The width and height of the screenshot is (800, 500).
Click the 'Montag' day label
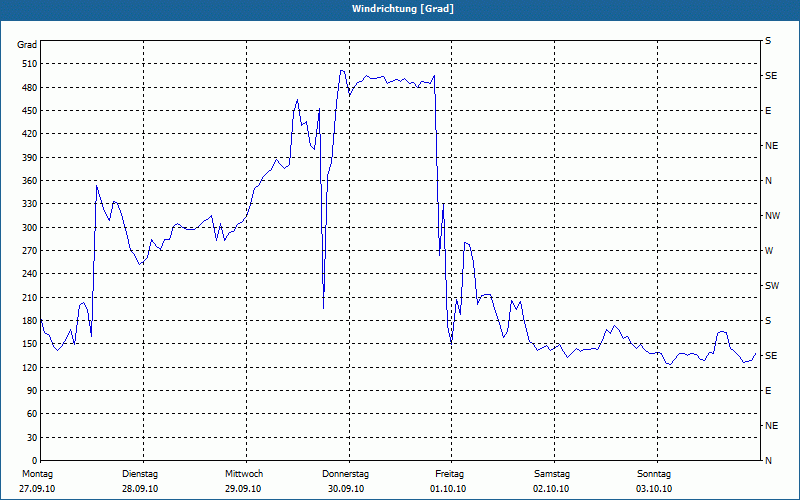37,474
